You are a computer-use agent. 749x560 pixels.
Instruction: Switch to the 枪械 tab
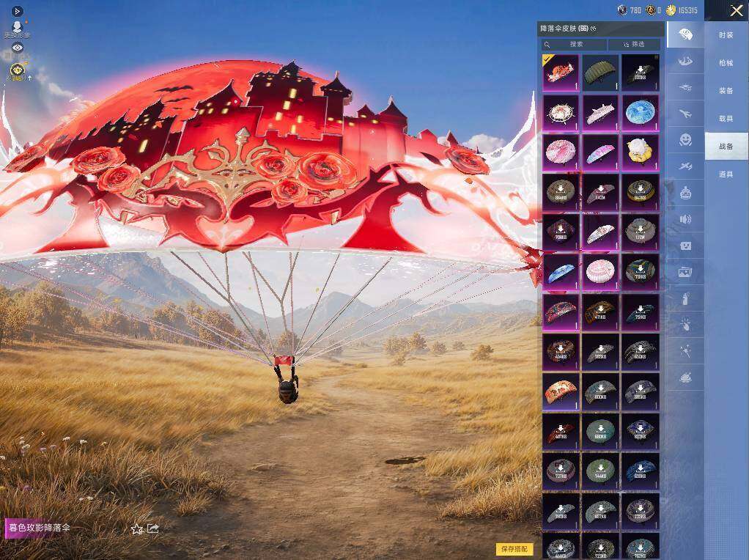(x=726, y=62)
